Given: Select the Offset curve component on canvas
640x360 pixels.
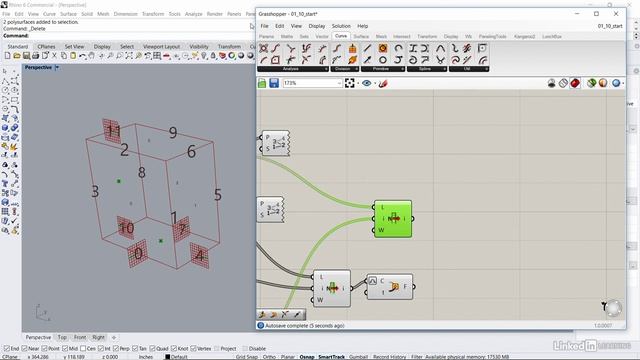Looking at the screenshot, I should (x=390, y=287).
